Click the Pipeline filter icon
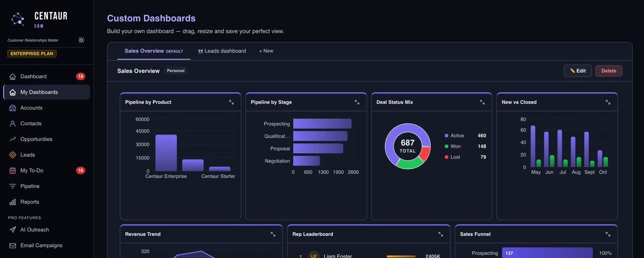The width and height of the screenshot is (644, 258). [12, 186]
